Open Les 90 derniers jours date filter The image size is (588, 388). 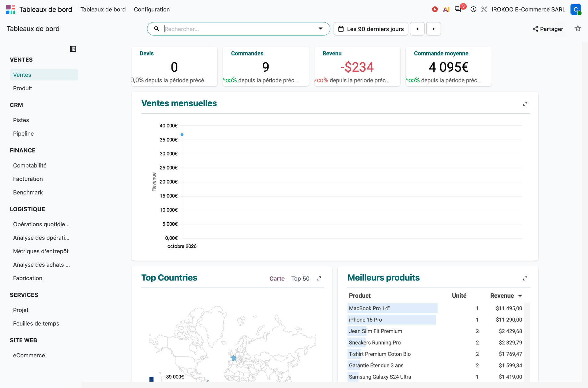[x=371, y=29]
